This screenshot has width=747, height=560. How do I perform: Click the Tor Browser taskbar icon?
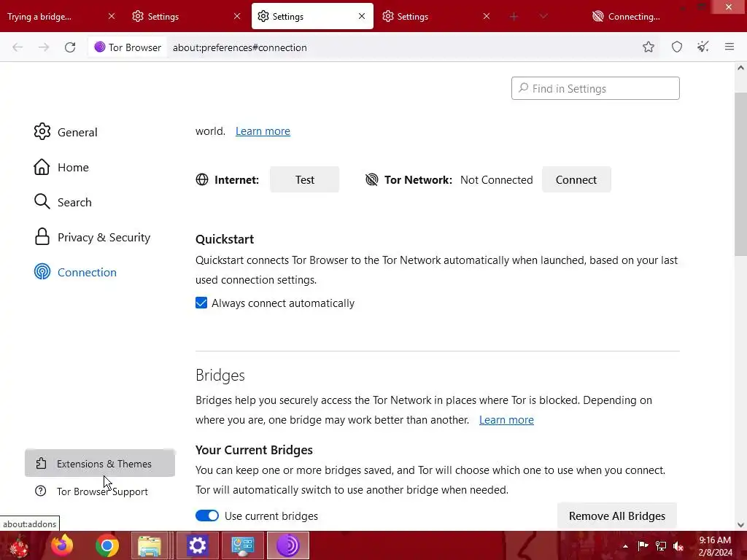pos(287,545)
